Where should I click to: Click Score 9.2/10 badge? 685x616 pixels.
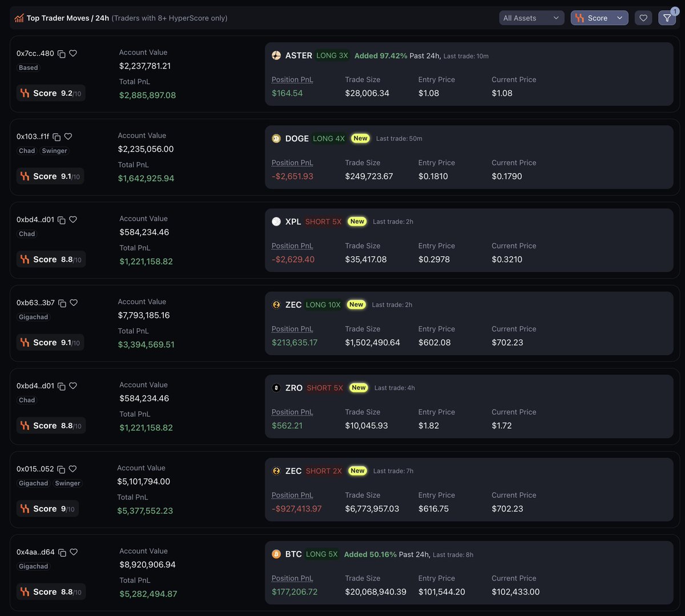tap(51, 94)
